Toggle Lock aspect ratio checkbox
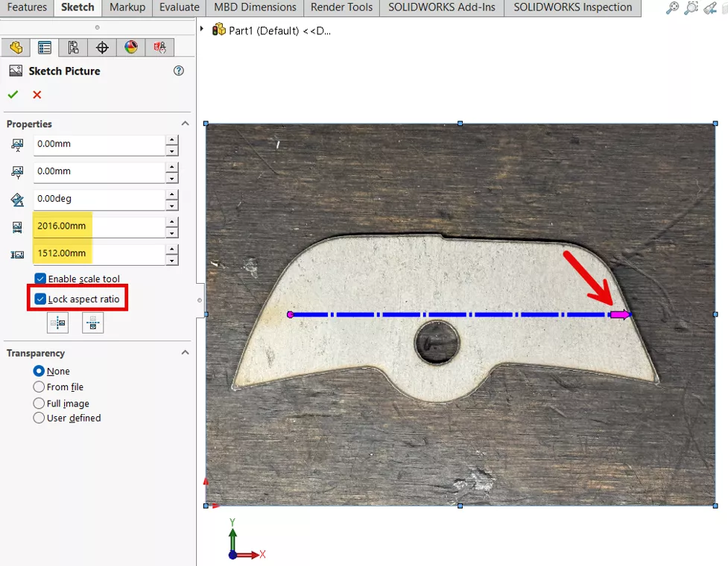The width and height of the screenshot is (728, 566). (40, 299)
